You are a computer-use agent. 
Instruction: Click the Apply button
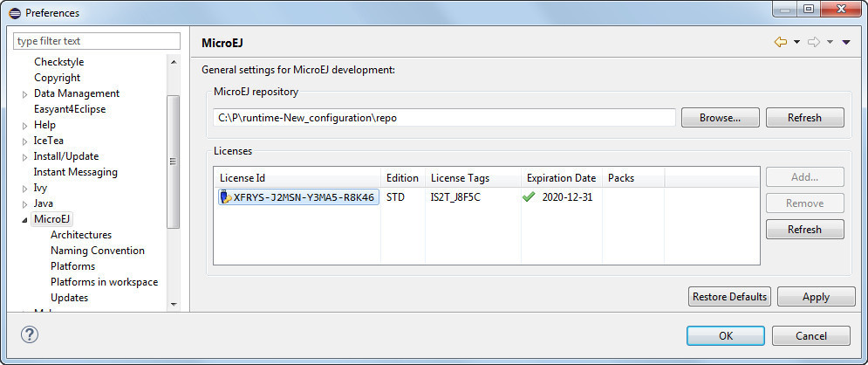pos(816,296)
